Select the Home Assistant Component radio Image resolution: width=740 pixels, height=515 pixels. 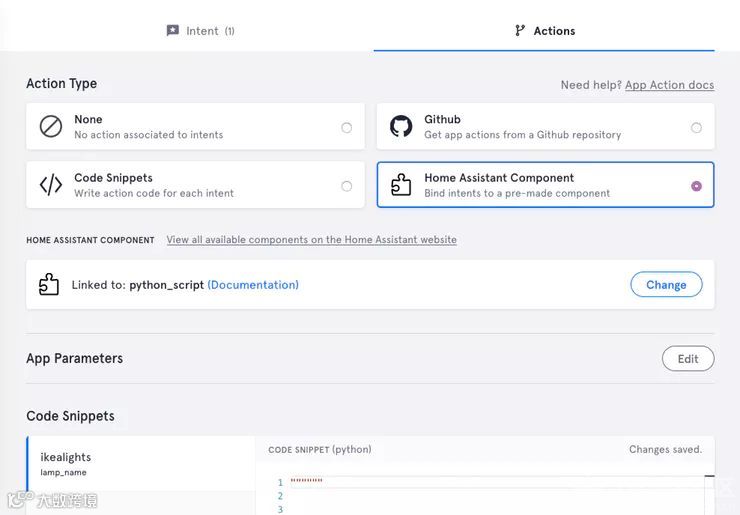tap(696, 186)
